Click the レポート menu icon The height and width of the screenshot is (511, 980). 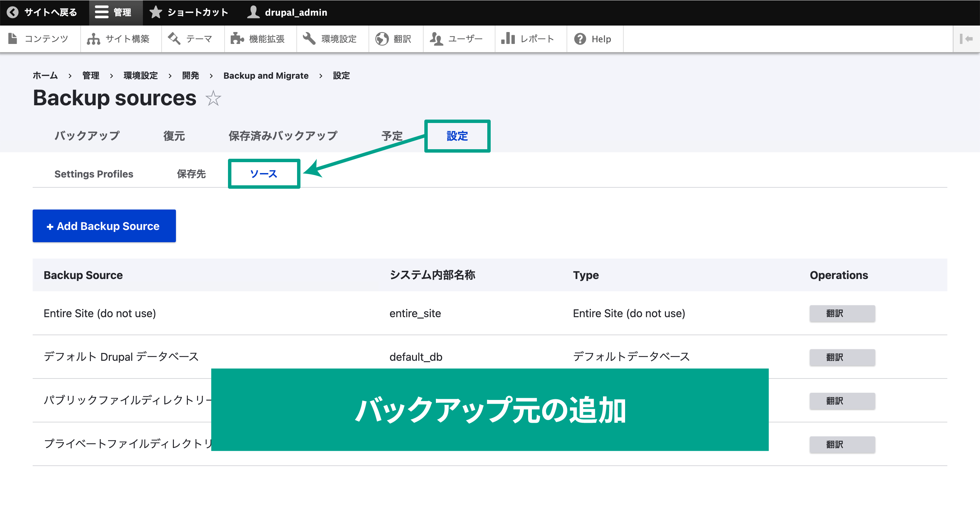[507, 39]
